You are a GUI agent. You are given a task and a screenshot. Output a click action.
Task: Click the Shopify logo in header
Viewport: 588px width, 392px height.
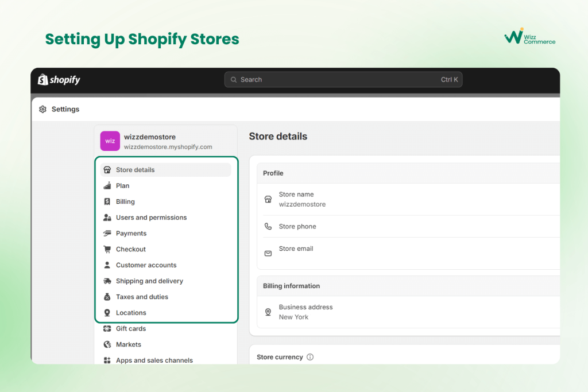[x=59, y=79]
